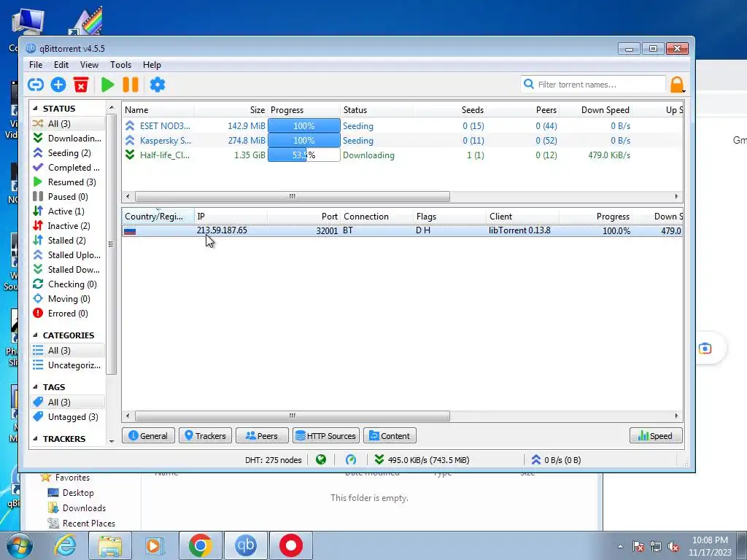Collapse the CATEGORIES section
Screen dimensions: 747x560
[35, 335]
